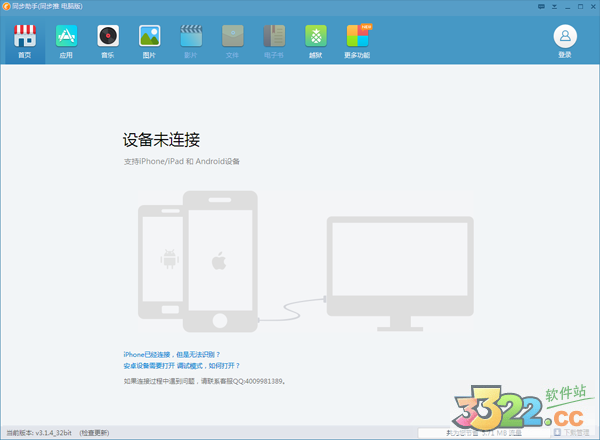The width and height of the screenshot is (600, 440).
Task: Close the 同步助手 window
Action: pos(593,7)
